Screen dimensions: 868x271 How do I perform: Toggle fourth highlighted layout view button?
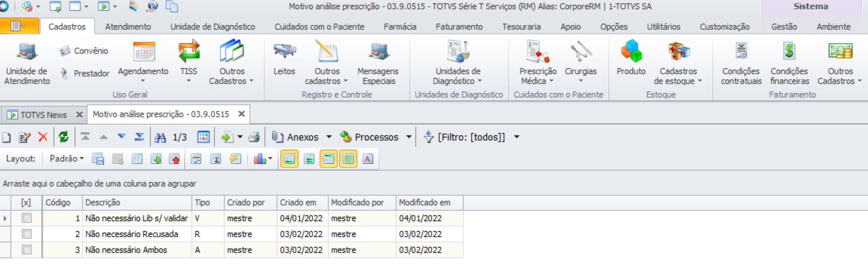click(x=348, y=159)
